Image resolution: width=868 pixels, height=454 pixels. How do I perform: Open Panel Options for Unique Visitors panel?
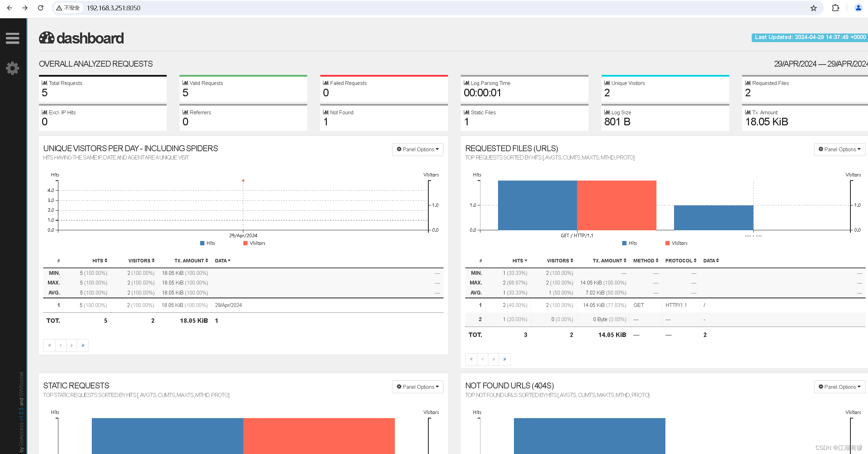[x=418, y=149]
